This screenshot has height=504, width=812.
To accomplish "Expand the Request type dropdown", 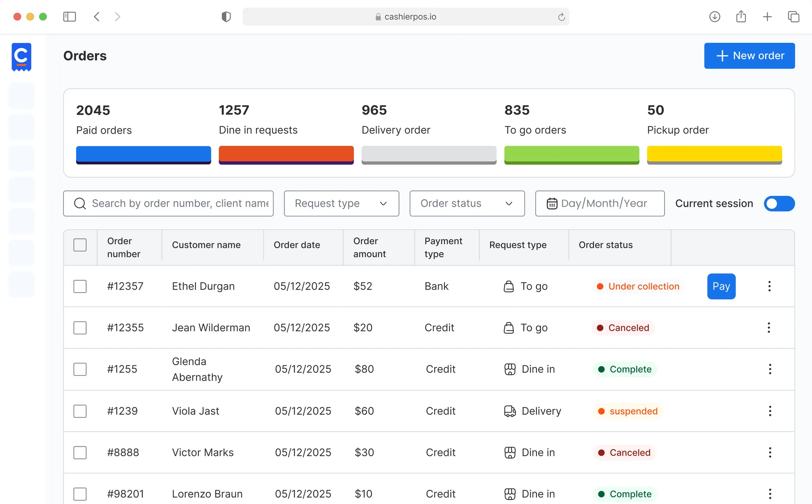I will pos(341,203).
